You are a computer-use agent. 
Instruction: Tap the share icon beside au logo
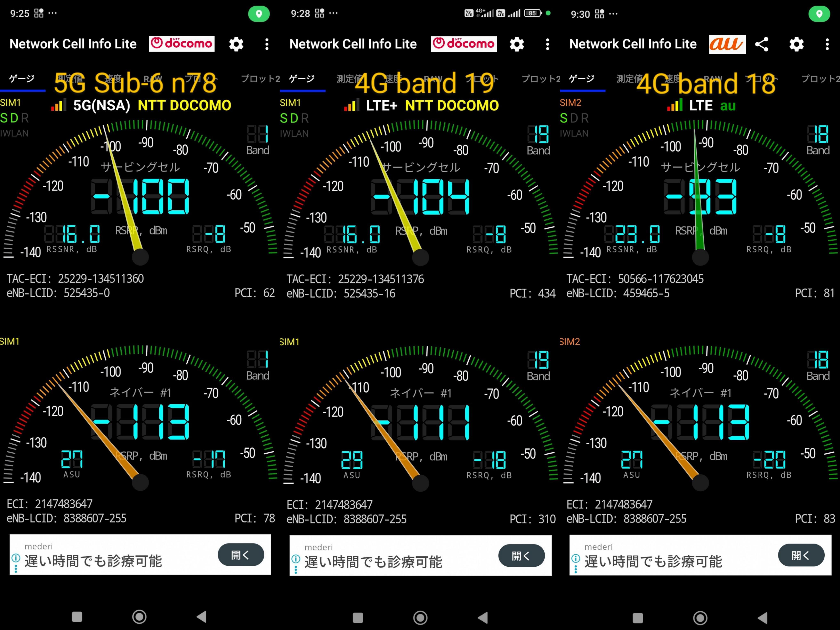pyautogui.click(x=762, y=45)
